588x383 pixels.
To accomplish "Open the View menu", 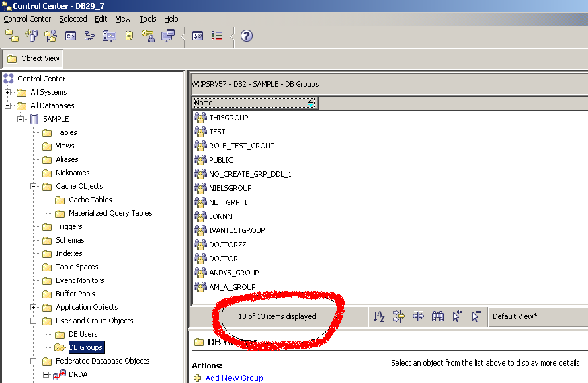I will pos(123,19).
